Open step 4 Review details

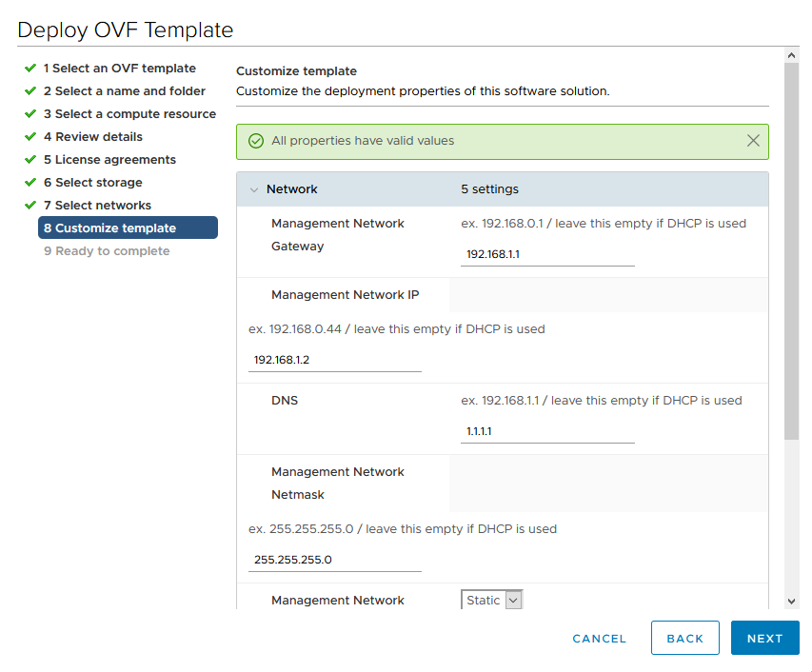(x=92, y=137)
